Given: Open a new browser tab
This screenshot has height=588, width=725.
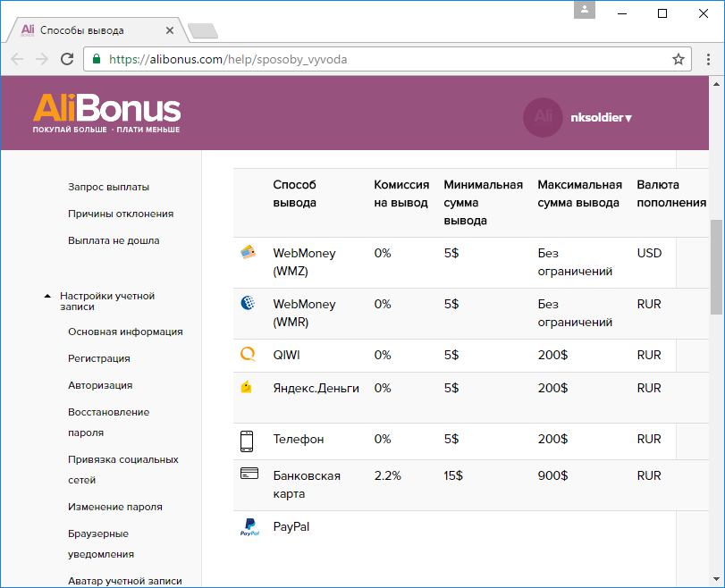Looking at the screenshot, I should click(x=203, y=31).
